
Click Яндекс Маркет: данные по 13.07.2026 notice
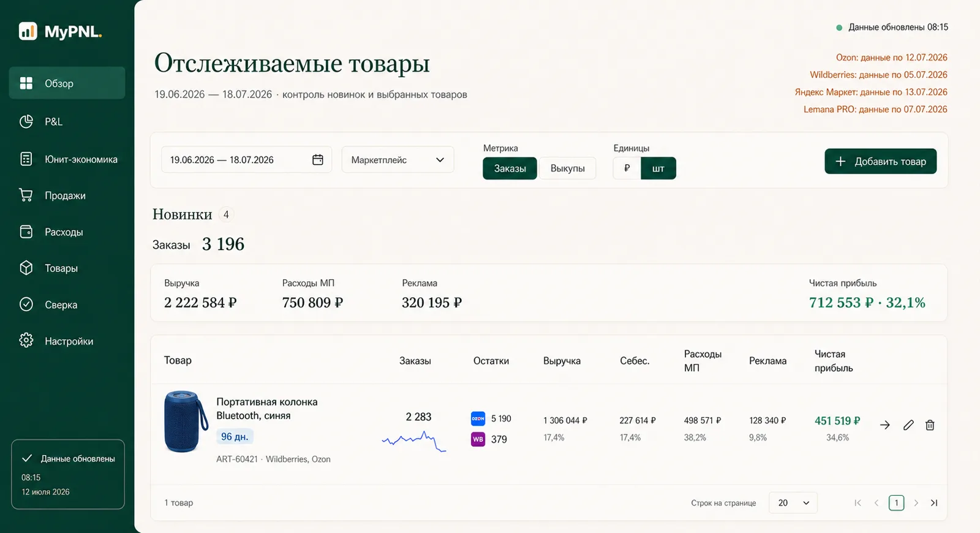(x=871, y=92)
